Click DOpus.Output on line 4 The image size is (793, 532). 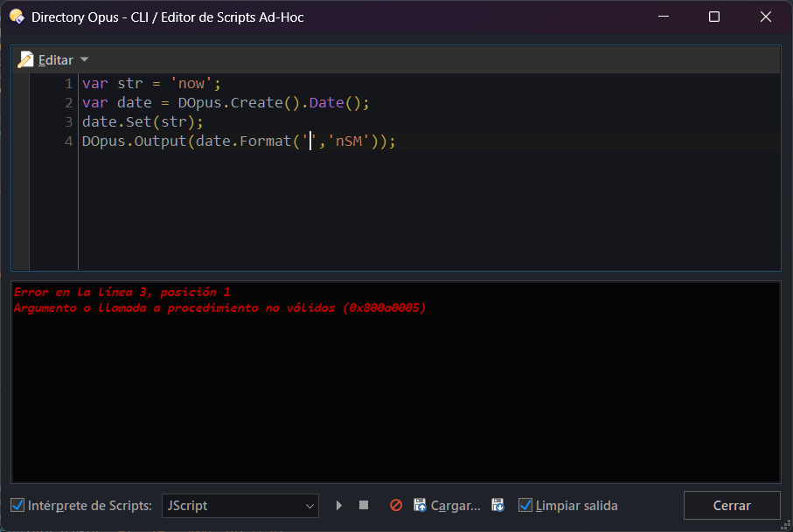134,141
